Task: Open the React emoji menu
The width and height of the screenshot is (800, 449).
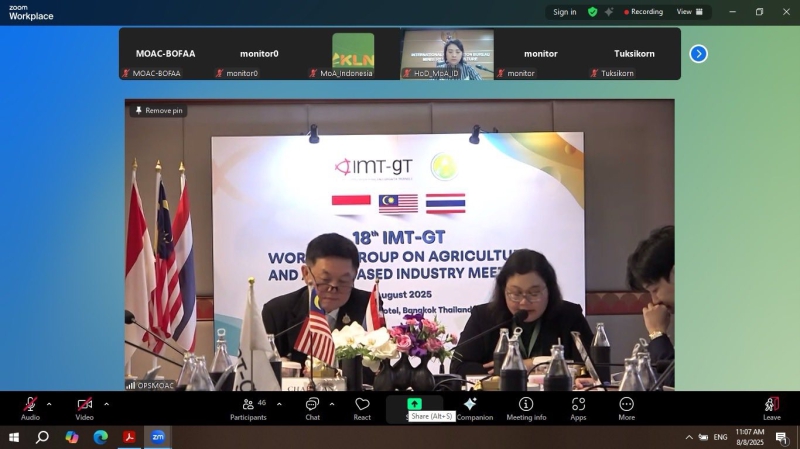Action: tap(362, 408)
